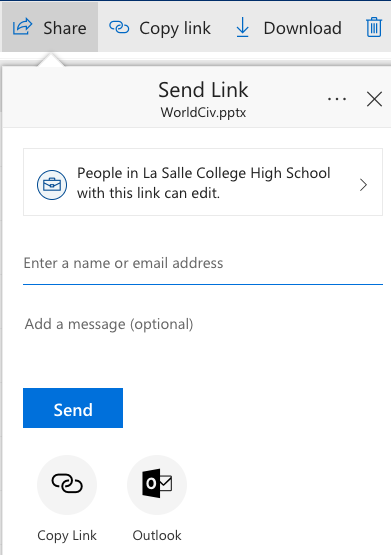Click the round Copy Link chain icon
391x555 pixels.
67,484
